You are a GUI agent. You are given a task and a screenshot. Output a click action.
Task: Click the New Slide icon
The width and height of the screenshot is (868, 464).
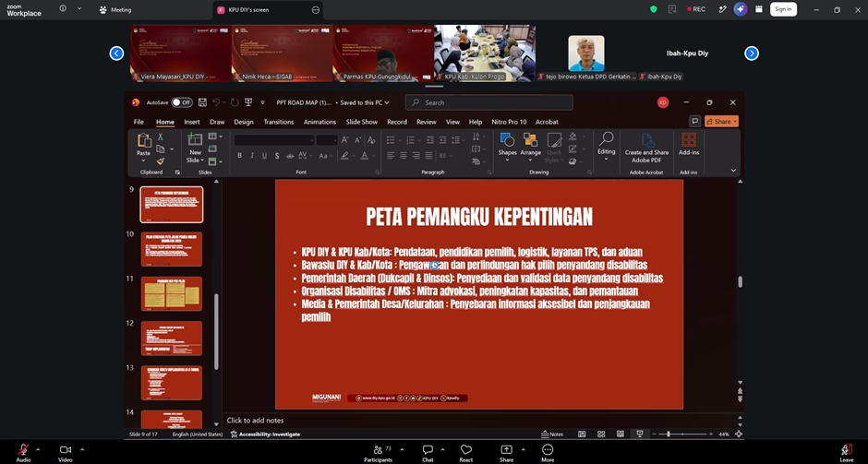click(x=195, y=139)
